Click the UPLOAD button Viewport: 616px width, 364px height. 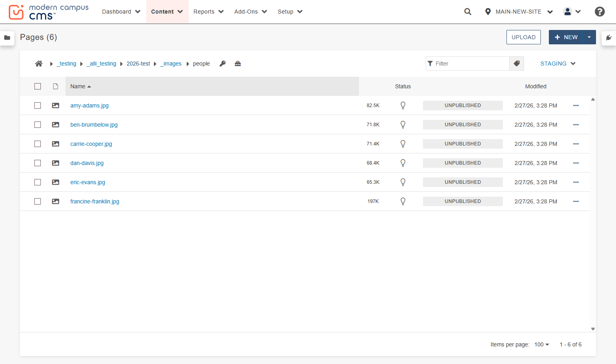click(524, 37)
